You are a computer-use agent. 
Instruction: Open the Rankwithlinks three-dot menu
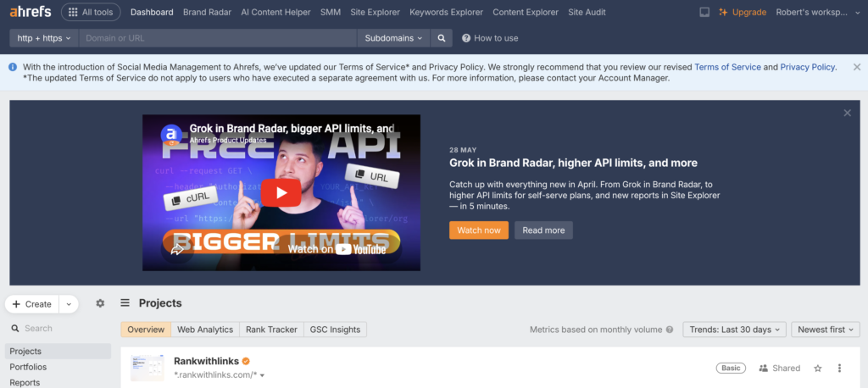(840, 368)
